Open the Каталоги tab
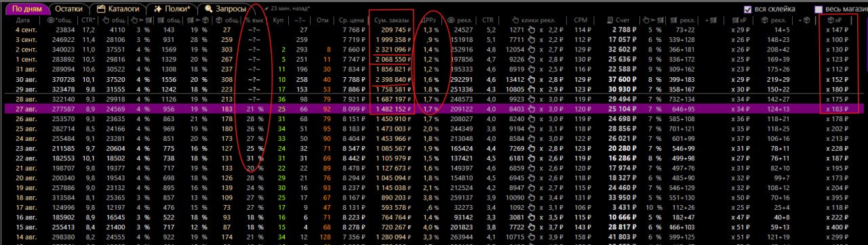868x245 pixels. coord(118,9)
